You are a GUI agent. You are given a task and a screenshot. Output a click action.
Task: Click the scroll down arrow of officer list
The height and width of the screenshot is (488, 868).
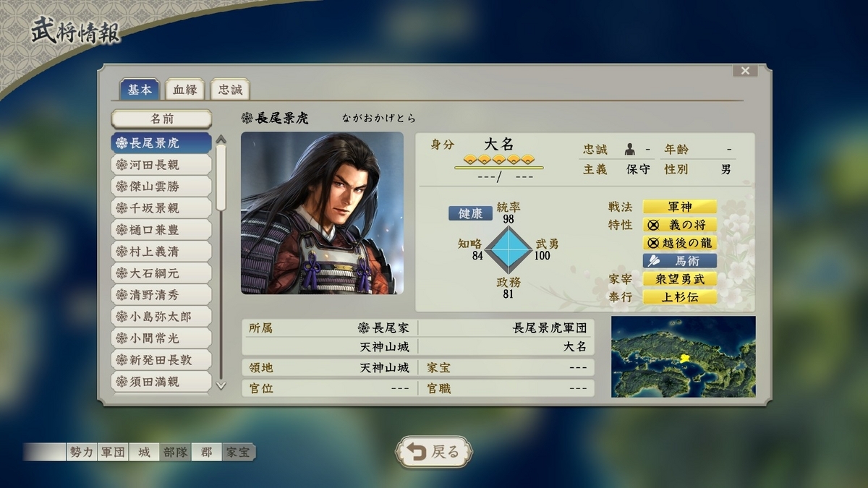pyautogui.click(x=221, y=386)
